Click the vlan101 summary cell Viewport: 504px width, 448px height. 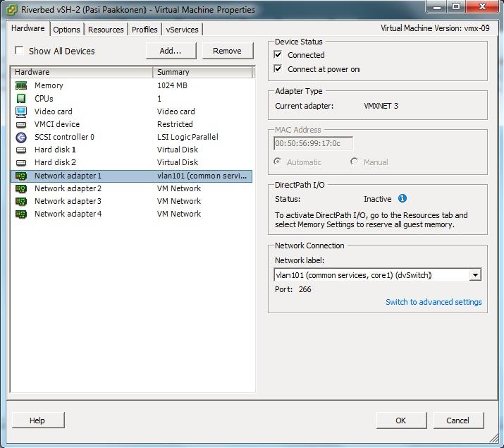click(x=202, y=176)
